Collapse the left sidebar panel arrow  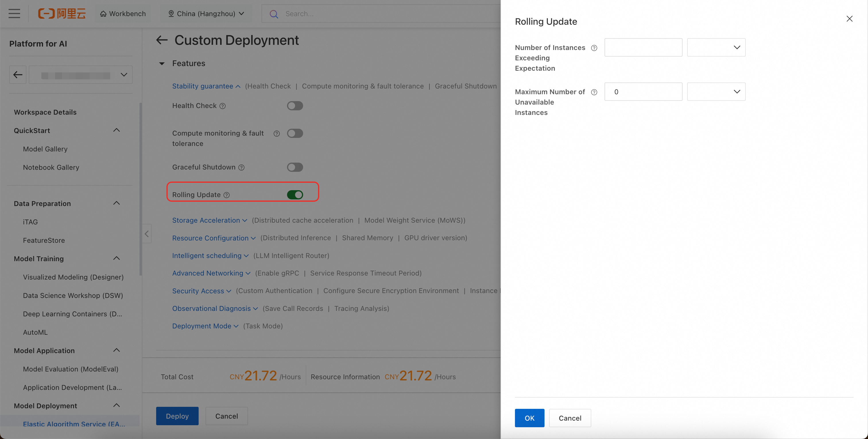147,234
